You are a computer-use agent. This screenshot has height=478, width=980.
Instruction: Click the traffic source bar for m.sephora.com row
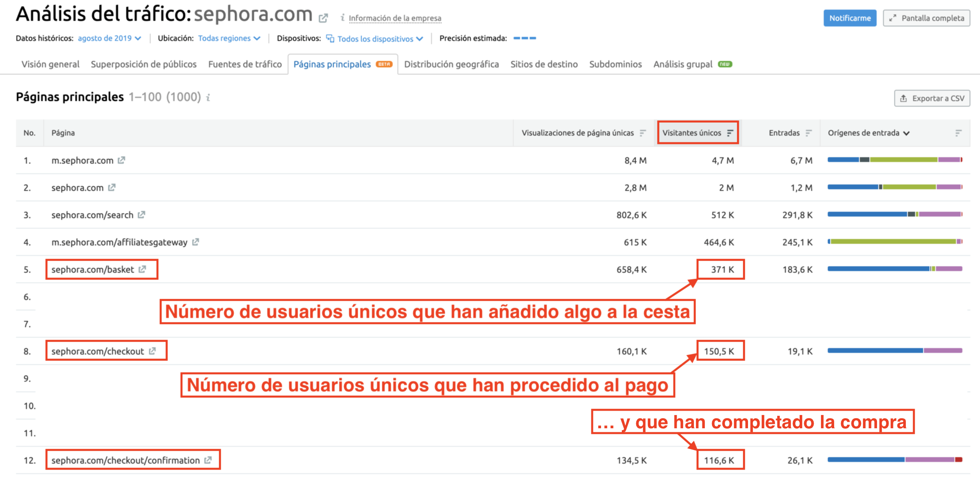[x=895, y=160]
